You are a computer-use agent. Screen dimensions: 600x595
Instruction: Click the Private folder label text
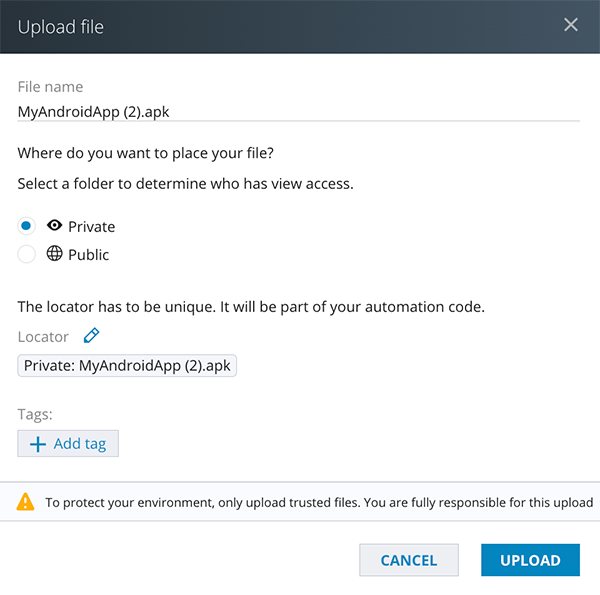pos(91,227)
